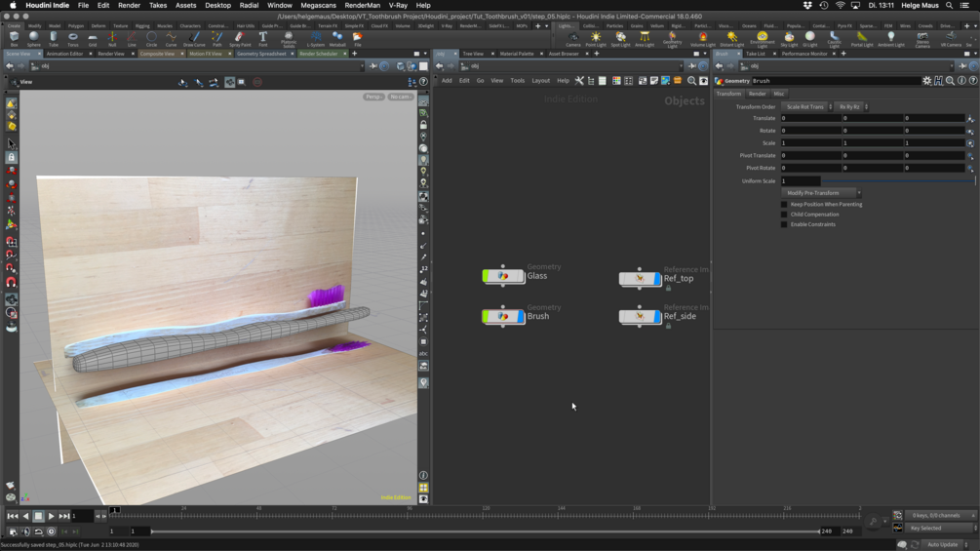The image size is (980, 551).
Task: Click the Torus shelf tool
Action: point(73,38)
